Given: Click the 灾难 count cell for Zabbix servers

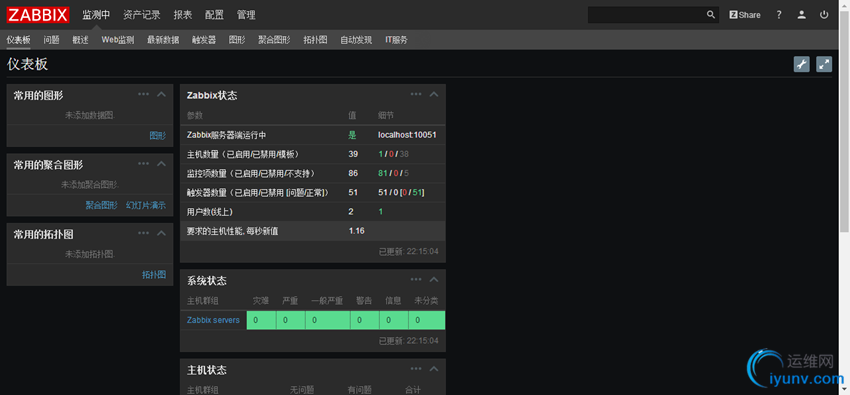Looking at the screenshot, I should [261, 320].
